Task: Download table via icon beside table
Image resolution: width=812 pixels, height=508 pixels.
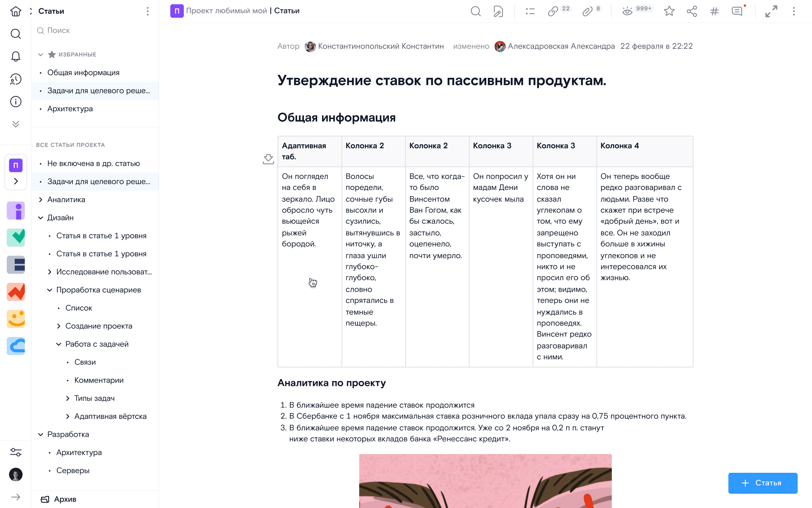Action: click(x=268, y=159)
